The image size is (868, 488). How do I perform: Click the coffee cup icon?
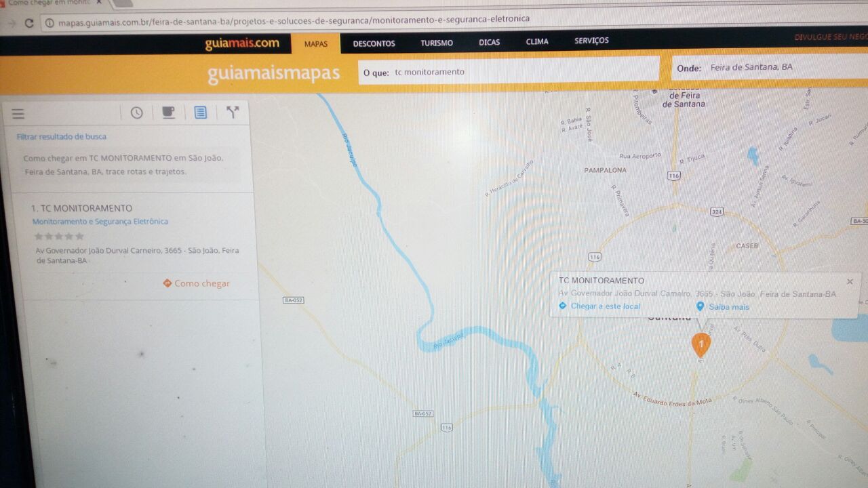click(168, 113)
